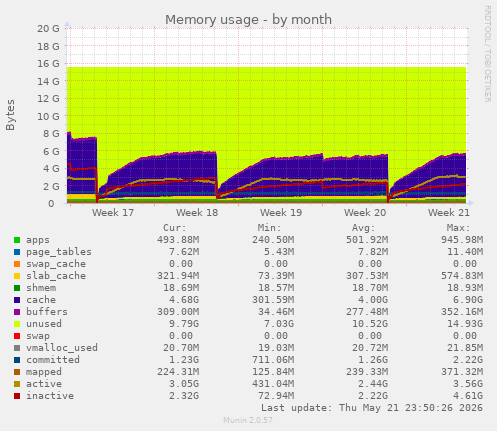Click the cache max value 6.90G
Image resolution: width=497 pixels, height=431 pixels.
click(x=468, y=300)
